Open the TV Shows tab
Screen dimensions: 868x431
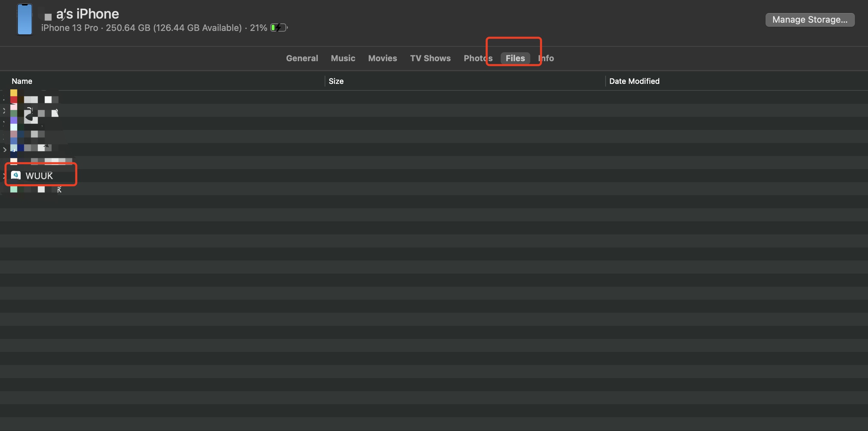click(430, 58)
